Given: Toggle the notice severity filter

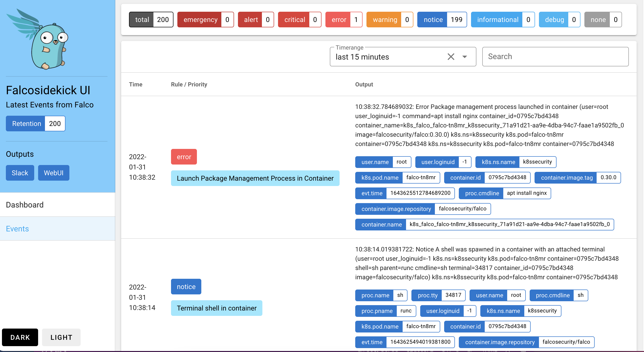Looking at the screenshot, I should (442, 20).
